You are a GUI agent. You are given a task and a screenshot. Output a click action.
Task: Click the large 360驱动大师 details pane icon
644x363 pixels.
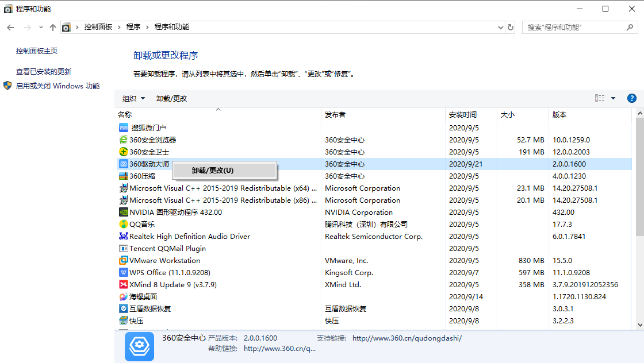coord(139,346)
